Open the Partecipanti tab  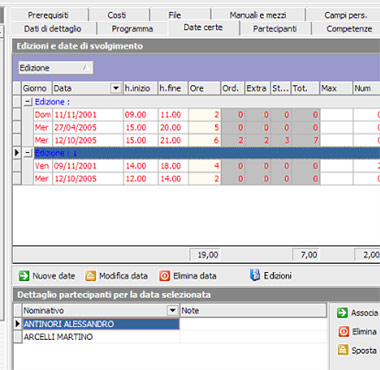pos(275,29)
